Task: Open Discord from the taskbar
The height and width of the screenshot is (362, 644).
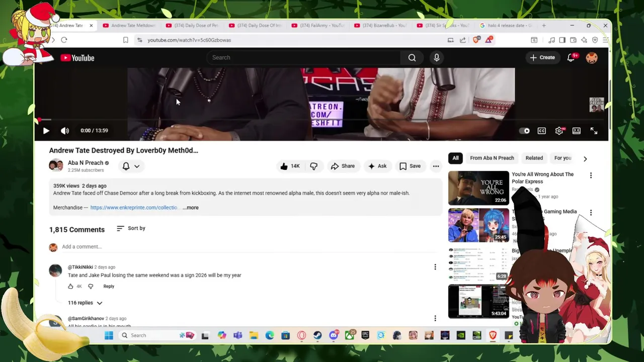Action: [x=334, y=335]
